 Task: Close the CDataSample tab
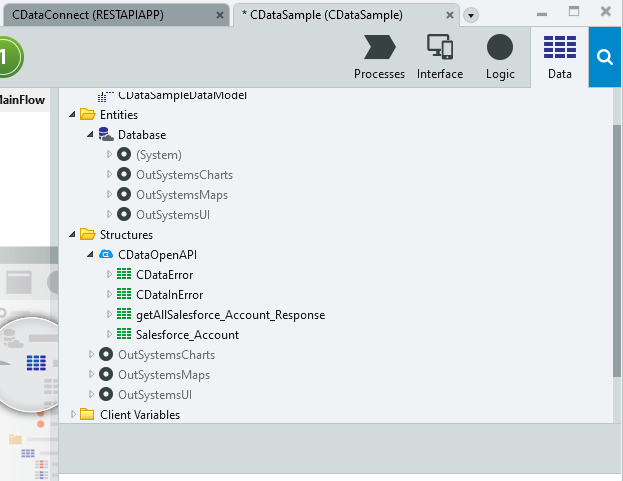(449, 15)
